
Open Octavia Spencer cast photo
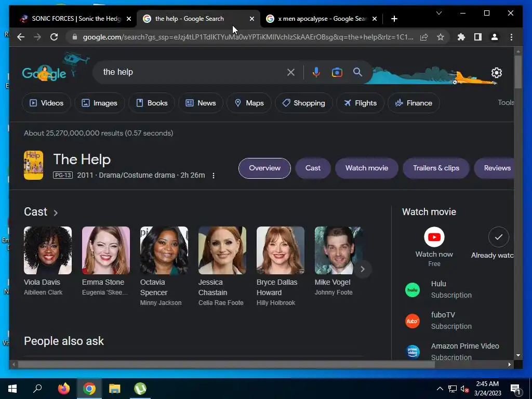coord(164,250)
